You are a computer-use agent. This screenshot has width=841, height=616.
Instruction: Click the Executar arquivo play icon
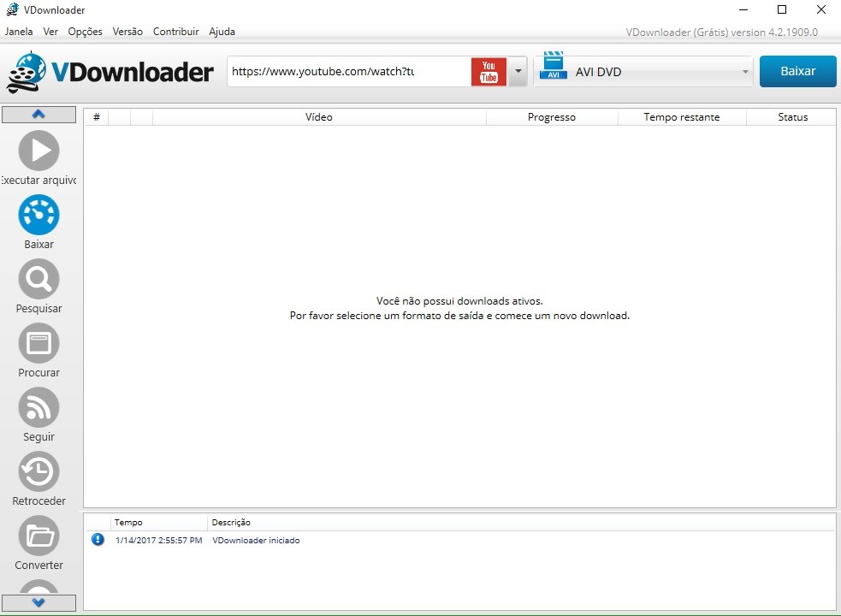pyautogui.click(x=38, y=151)
